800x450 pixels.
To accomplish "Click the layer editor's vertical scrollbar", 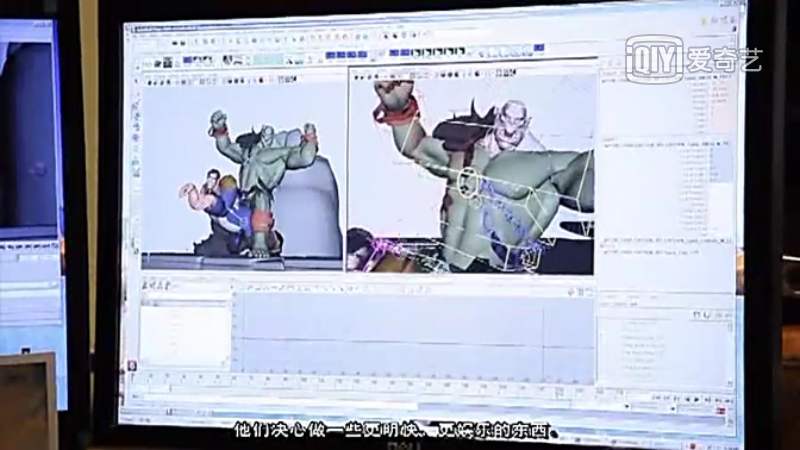I will (730, 352).
